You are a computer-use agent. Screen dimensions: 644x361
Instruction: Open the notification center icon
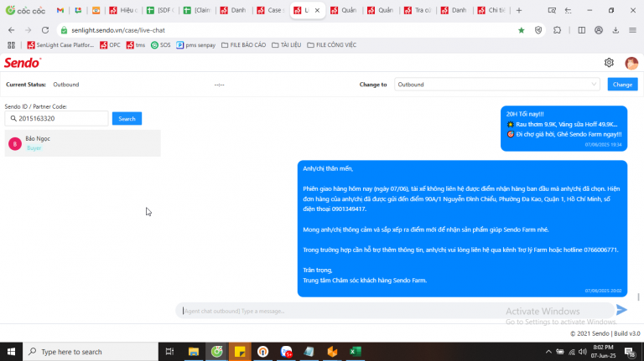[629, 352]
